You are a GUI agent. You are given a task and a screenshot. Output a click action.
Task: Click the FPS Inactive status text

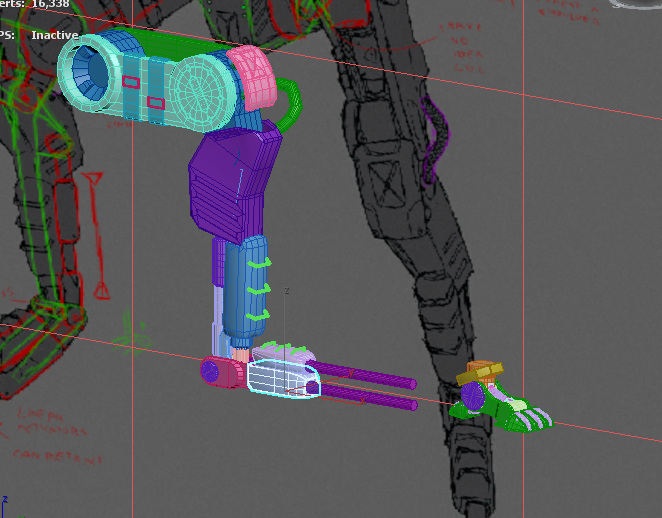40,35
